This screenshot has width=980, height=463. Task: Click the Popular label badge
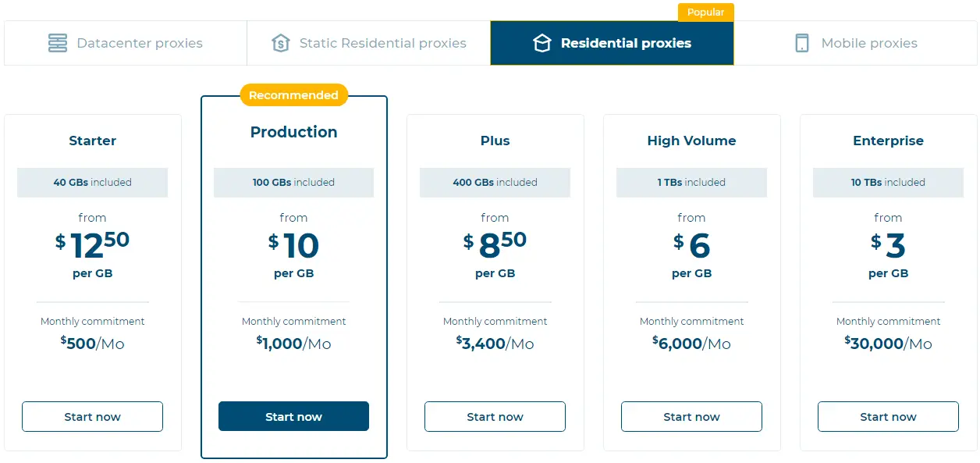click(705, 12)
